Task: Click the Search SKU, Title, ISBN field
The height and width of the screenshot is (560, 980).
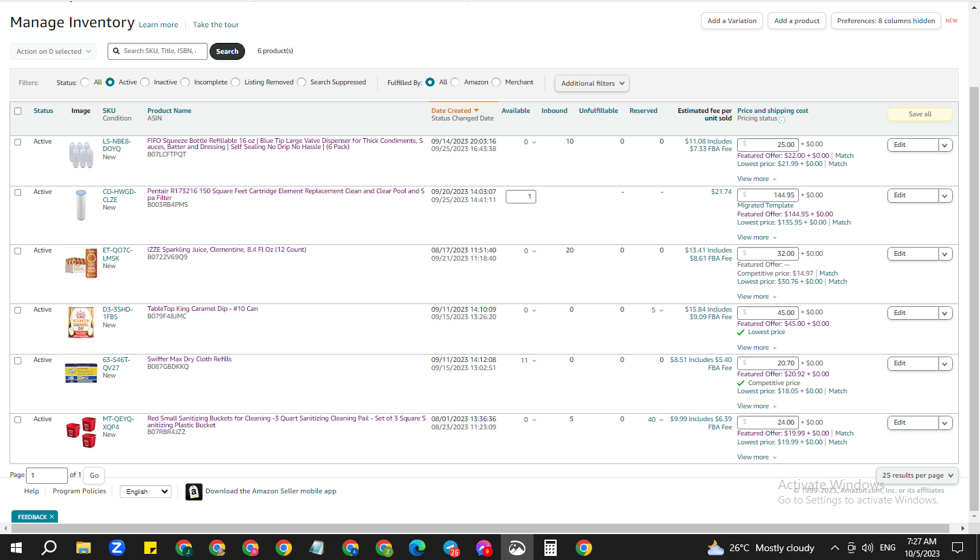Action: click(x=157, y=51)
